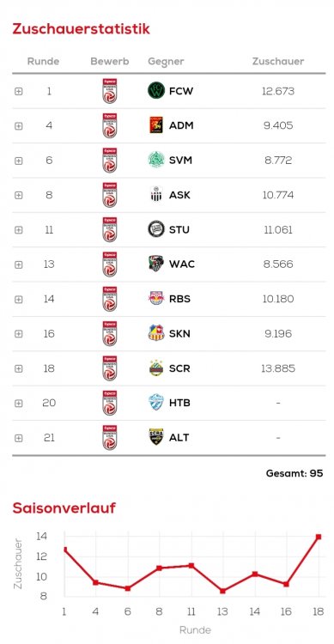Click the HTB club crest icon
This screenshot has width=334, height=644.
pyautogui.click(x=156, y=402)
